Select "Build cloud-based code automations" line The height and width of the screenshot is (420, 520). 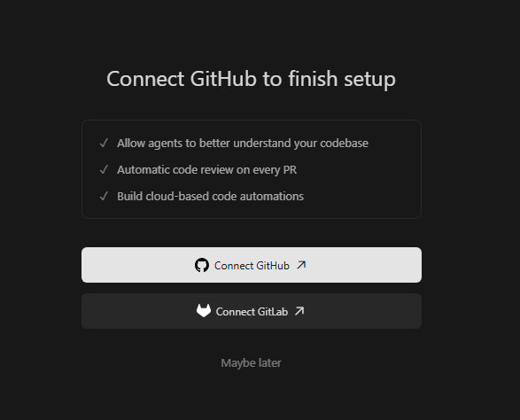pyautogui.click(x=210, y=197)
